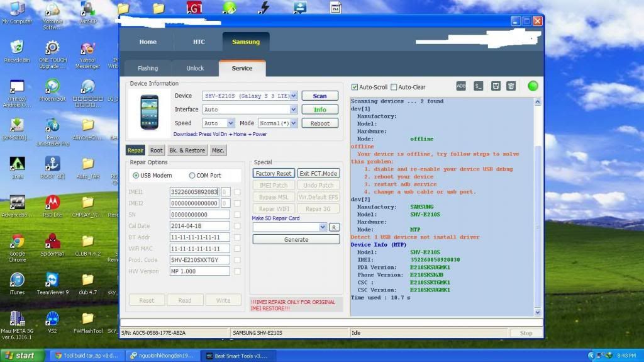Tick the checkbox beside WiFi MAC field
Screen dimensions: 644x362
pyautogui.click(x=237, y=249)
